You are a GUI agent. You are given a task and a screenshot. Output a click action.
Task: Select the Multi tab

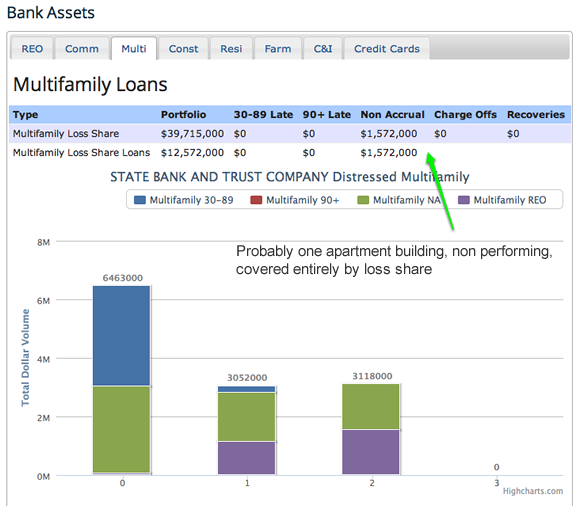(134, 48)
